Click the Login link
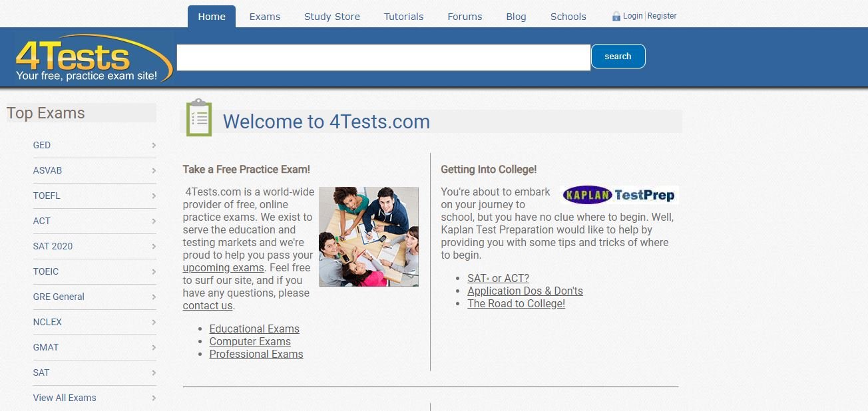 tap(633, 16)
